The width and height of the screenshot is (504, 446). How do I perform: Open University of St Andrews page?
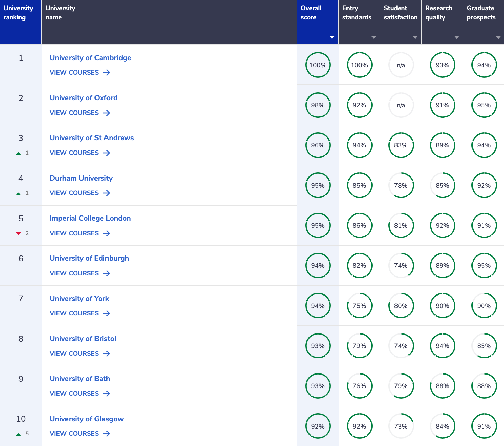[x=92, y=138]
